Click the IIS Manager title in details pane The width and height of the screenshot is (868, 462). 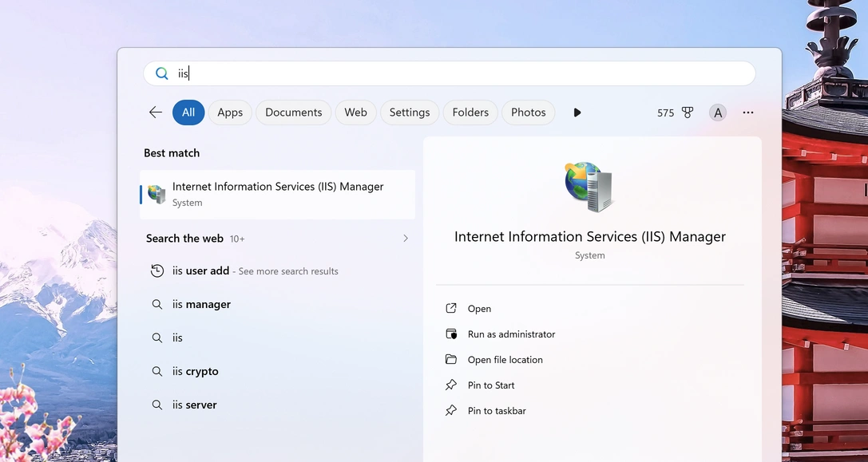(x=589, y=236)
